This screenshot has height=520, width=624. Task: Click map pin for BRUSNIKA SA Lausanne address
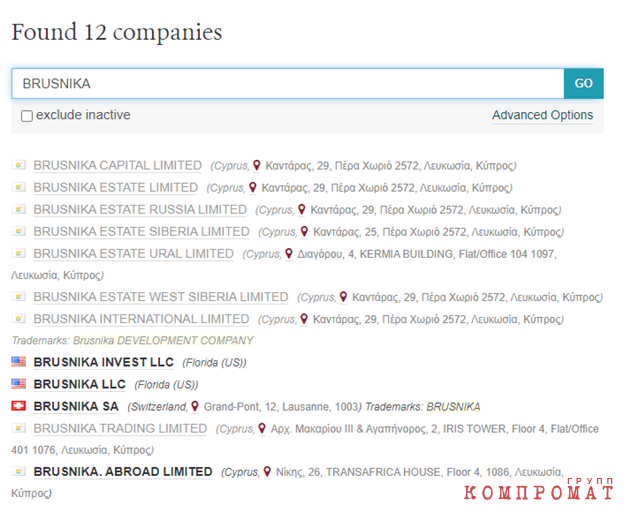(195, 406)
